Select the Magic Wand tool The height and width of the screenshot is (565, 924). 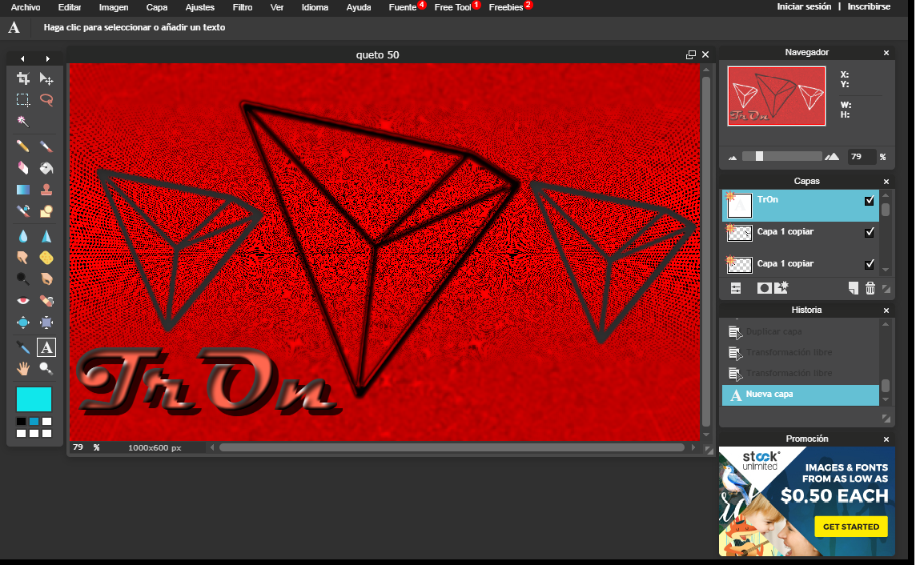coord(23,122)
